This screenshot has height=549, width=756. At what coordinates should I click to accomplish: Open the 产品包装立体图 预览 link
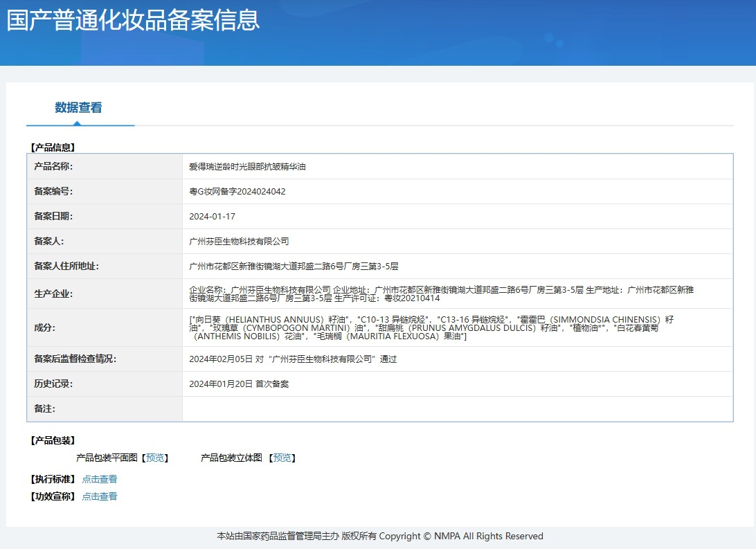pyautogui.click(x=282, y=458)
